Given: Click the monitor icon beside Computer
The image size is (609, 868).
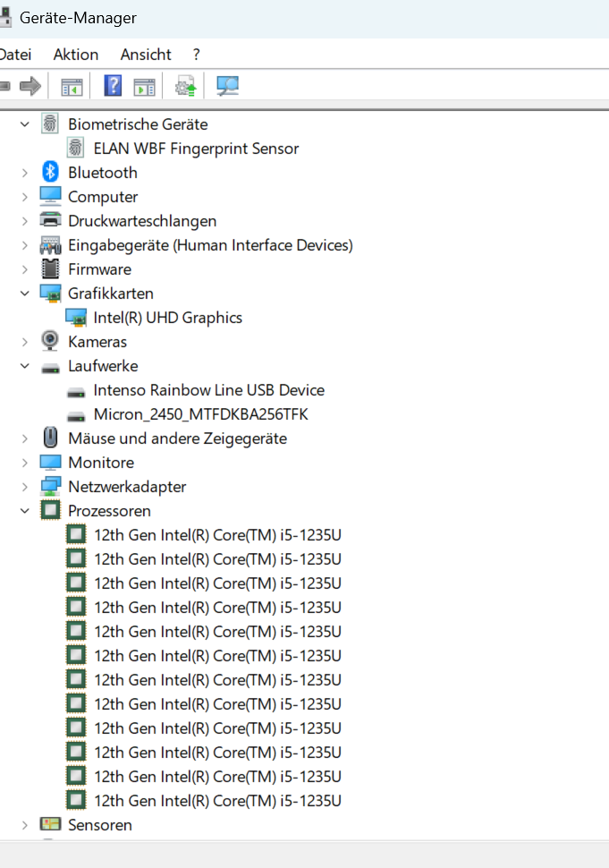Looking at the screenshot, I should pos(50,196).
